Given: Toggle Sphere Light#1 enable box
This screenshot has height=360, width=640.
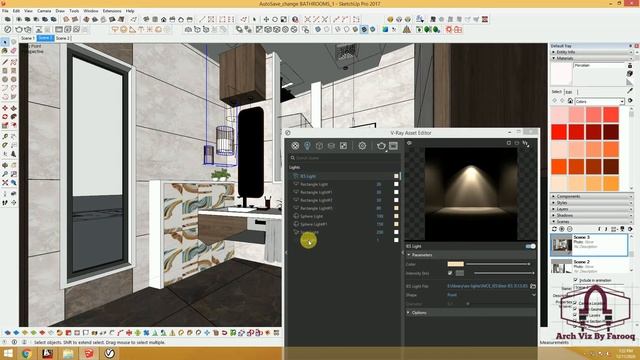Looking at the screenshot, I should pos(396,224).
